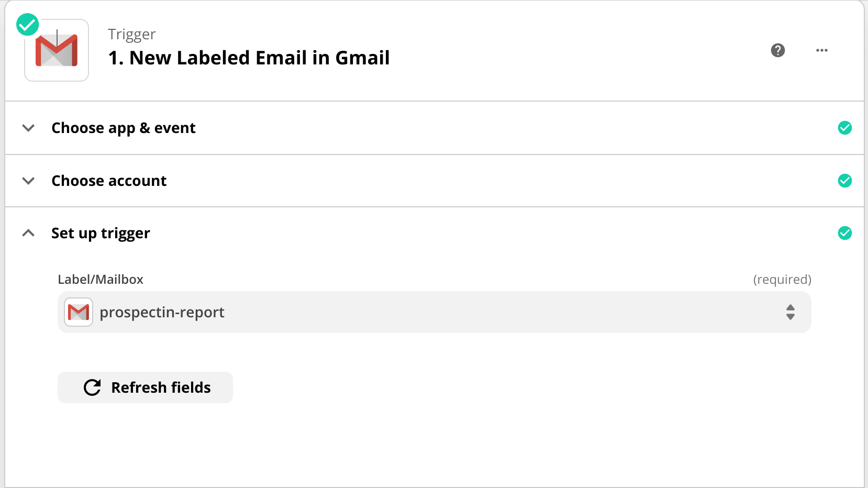Click the Choose app & event heading
The height and width of the screenshot is (488, 868).
point(124,128)
